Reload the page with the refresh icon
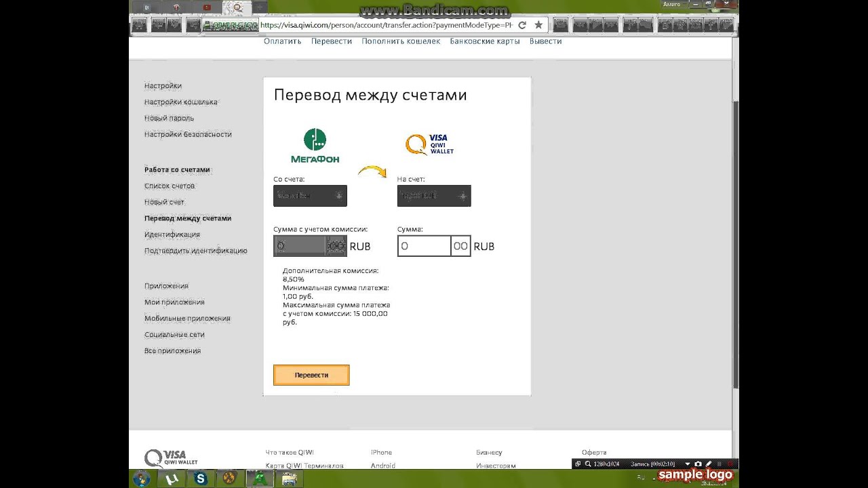 522,25
